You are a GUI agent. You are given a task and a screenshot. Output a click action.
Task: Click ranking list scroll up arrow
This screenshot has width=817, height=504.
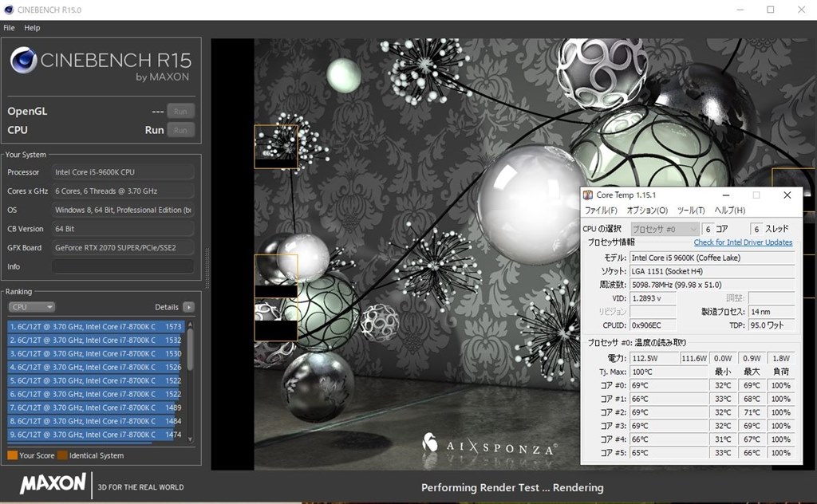point(190,325)
